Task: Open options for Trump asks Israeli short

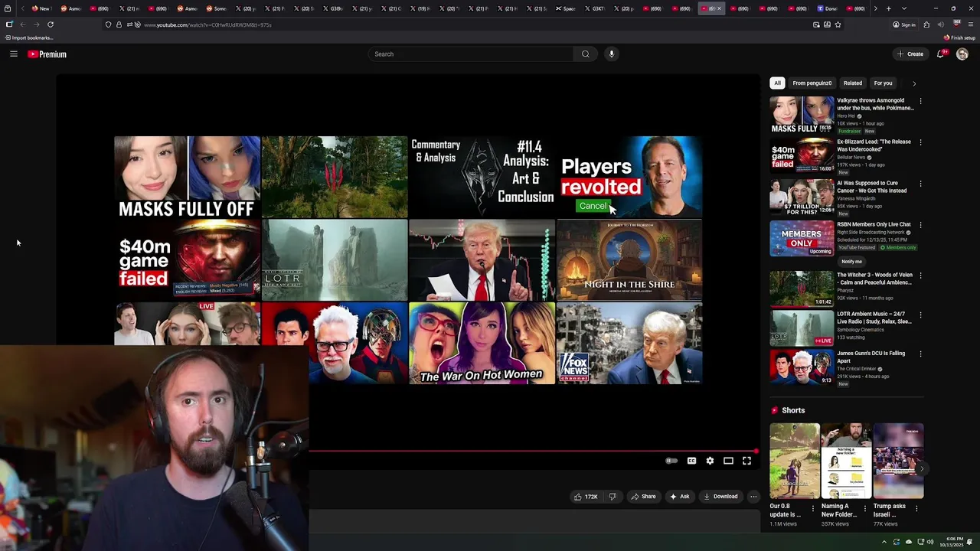Action: 917,508
